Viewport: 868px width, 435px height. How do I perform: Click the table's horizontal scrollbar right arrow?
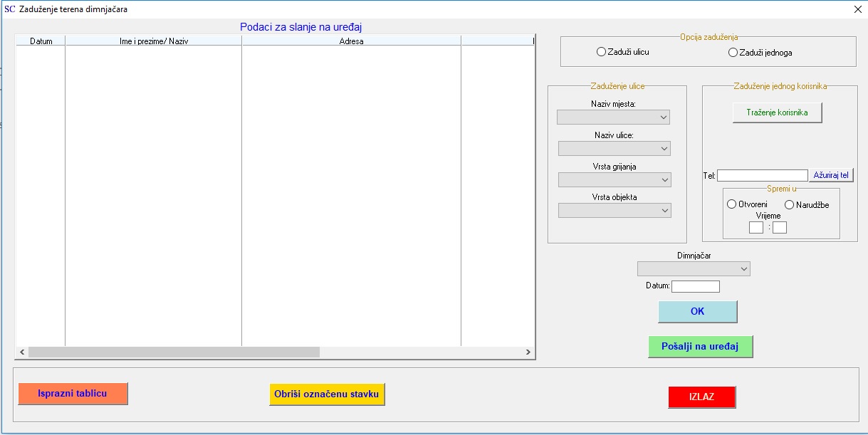point(528,352)
